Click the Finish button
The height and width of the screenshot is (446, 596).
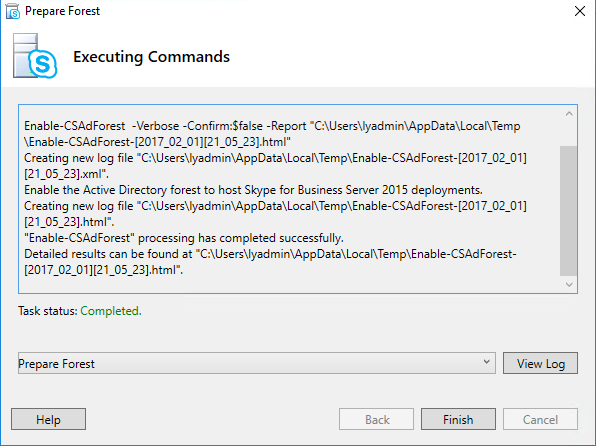point(458,419)
